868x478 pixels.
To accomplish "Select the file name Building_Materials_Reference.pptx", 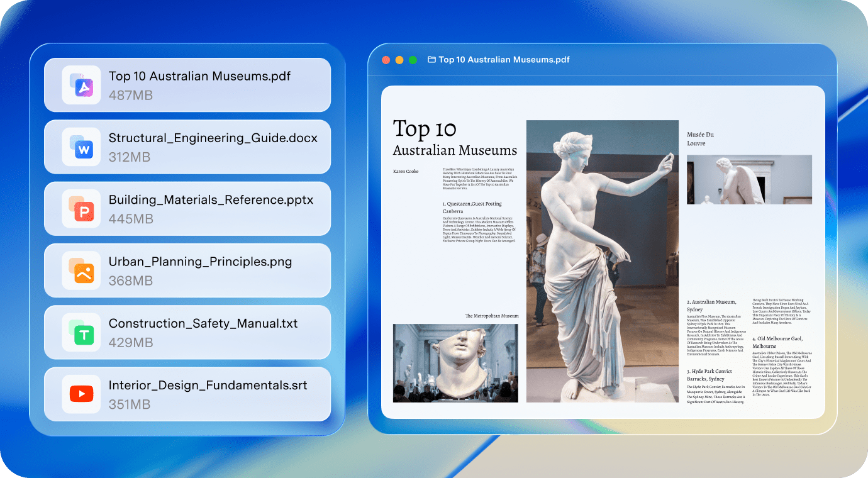I will pyautogui.click(x=211, y=200).
